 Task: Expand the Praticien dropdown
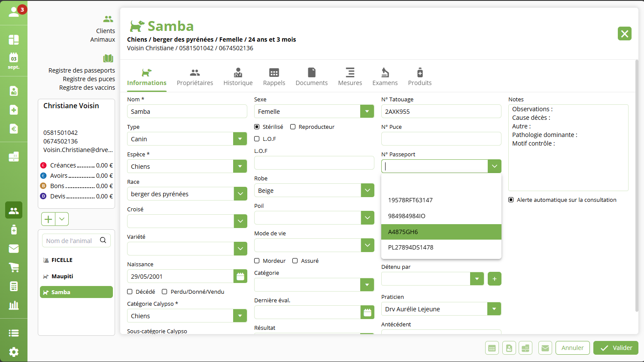tap(494, 309)
